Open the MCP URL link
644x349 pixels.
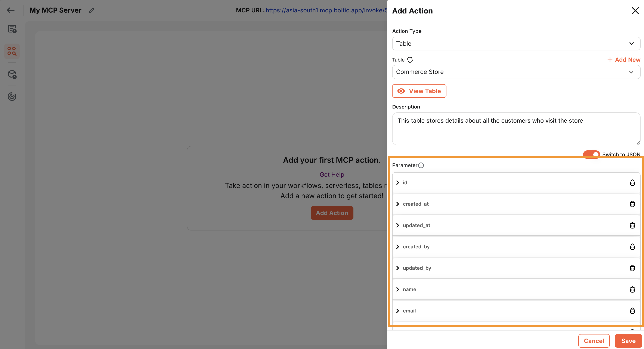[x=325, y=10]
